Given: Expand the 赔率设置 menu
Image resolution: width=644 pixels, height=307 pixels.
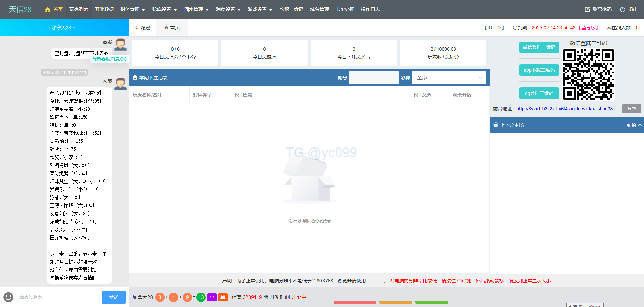Looking at the screenshot, I should [x=164, y=9].
